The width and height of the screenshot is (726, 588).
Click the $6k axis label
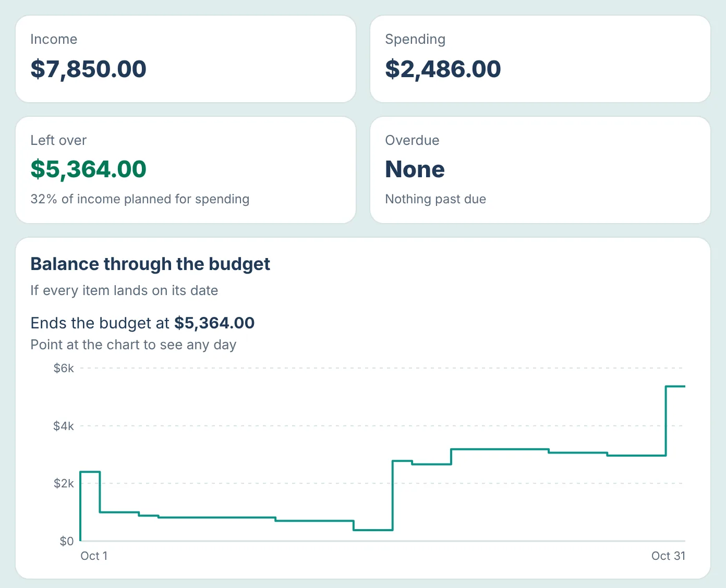64,369
